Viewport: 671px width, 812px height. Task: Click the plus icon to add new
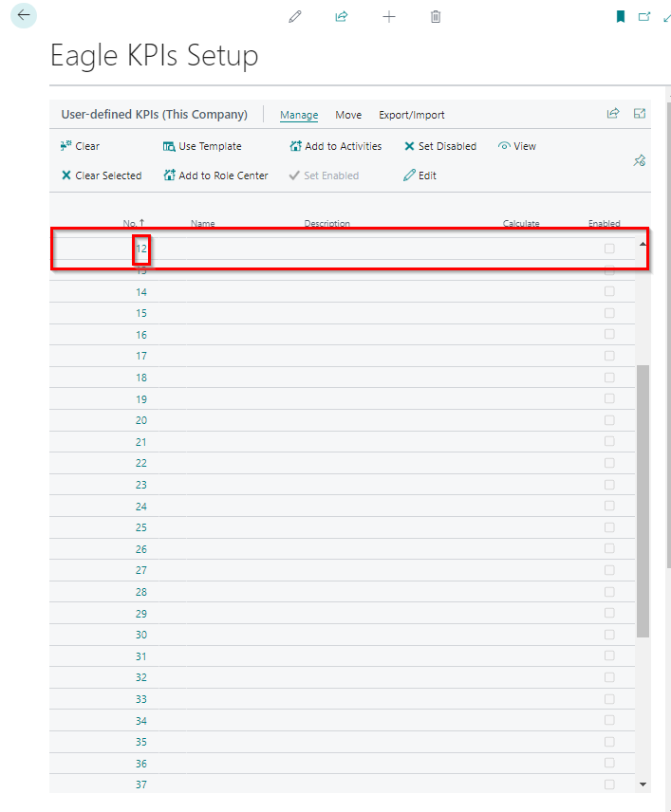pos(388,17)
